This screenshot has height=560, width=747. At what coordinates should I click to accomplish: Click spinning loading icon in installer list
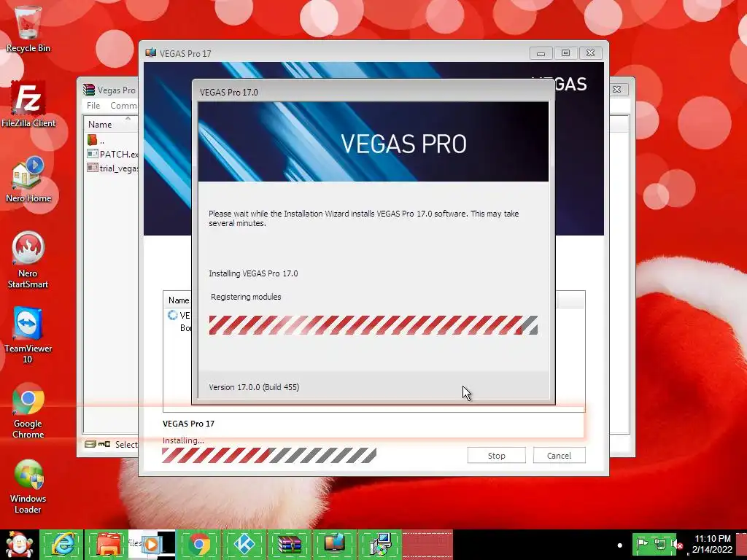tap(172, 315)
